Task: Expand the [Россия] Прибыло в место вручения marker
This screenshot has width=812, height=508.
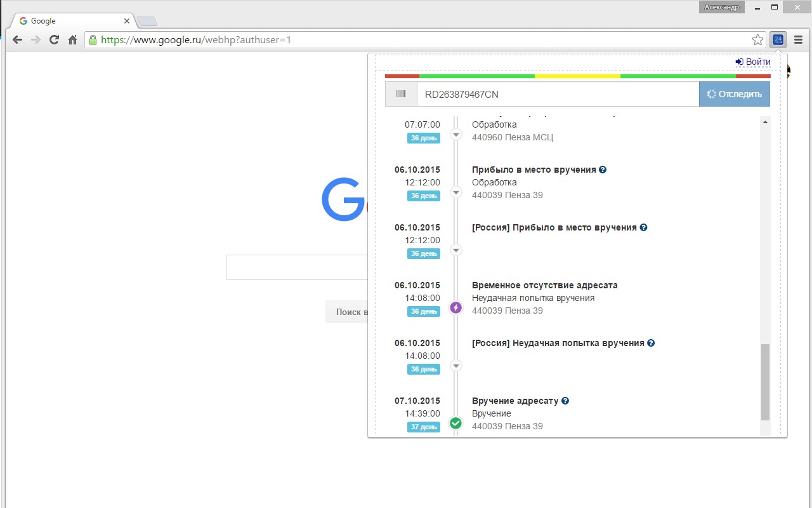Action: point(455,250)
